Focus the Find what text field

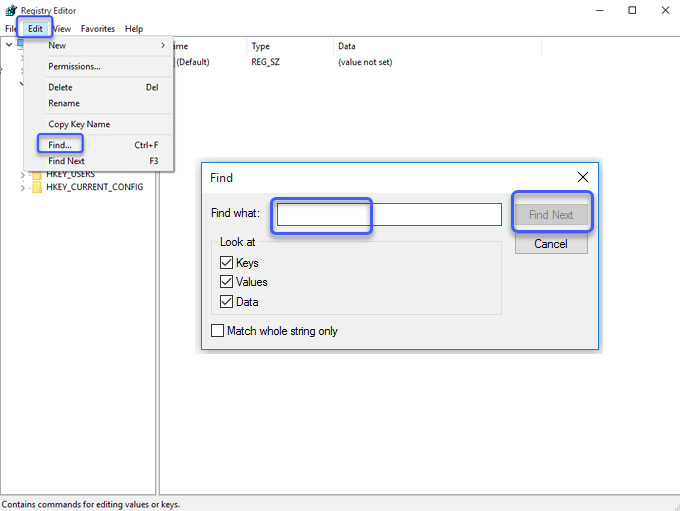click(x=389, y=214)
